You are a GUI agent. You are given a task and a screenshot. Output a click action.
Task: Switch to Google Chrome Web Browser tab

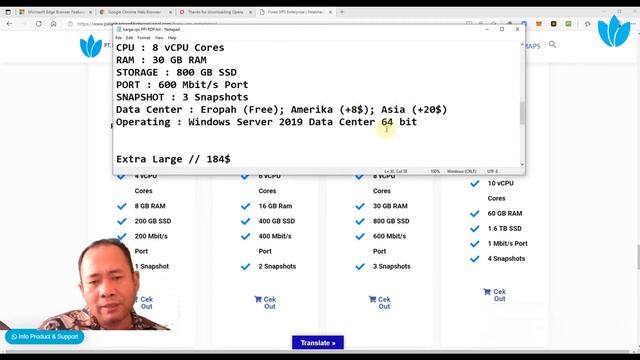[136, 12]
